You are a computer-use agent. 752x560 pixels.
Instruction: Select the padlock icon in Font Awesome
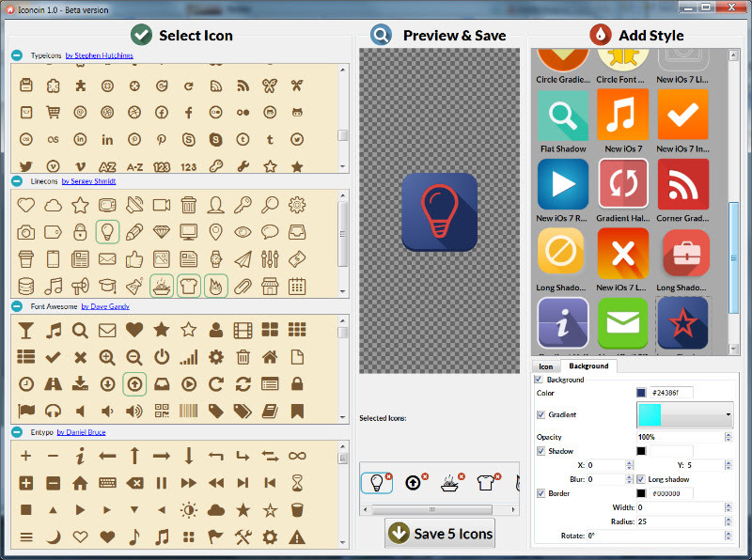(x=297, y=384)
